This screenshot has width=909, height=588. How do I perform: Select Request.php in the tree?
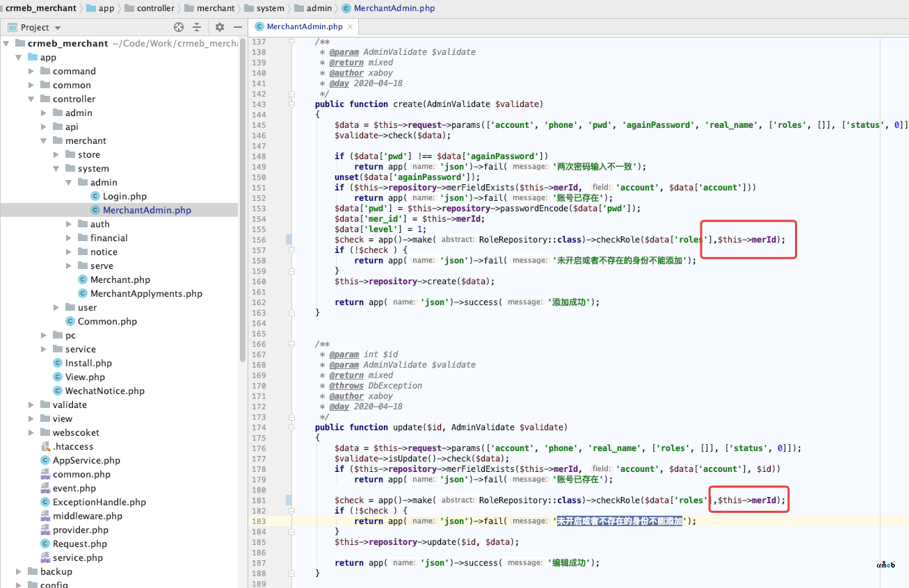pyautogui.click(x=80, y=544)
